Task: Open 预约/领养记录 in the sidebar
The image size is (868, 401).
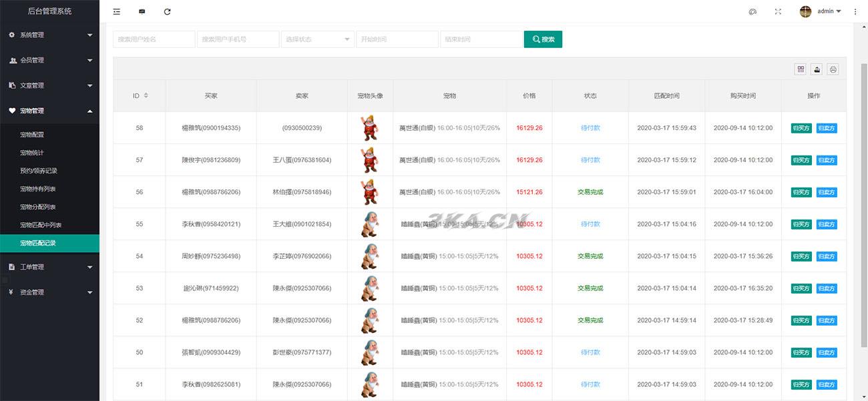Action: click(39, 171)
